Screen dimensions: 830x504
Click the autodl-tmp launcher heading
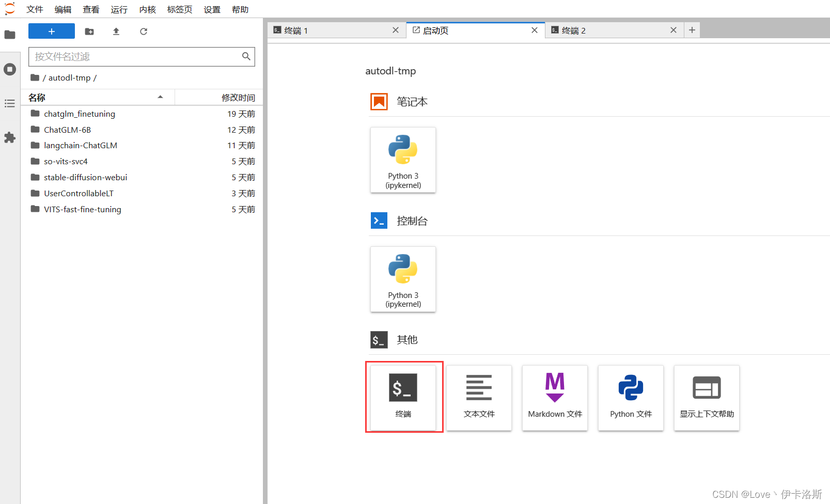tap(391, 71)
